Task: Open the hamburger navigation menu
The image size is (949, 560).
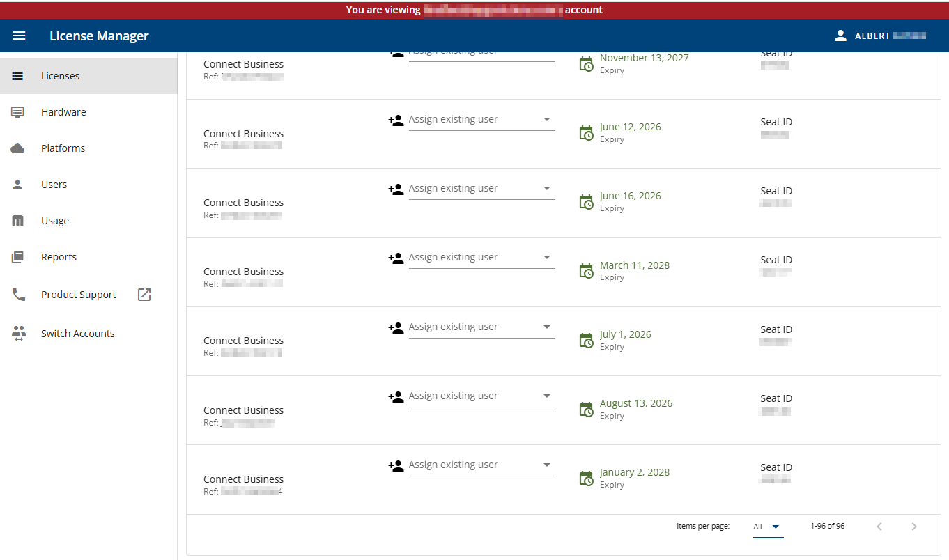Action: pyautogui.click(x=19, y=36)
